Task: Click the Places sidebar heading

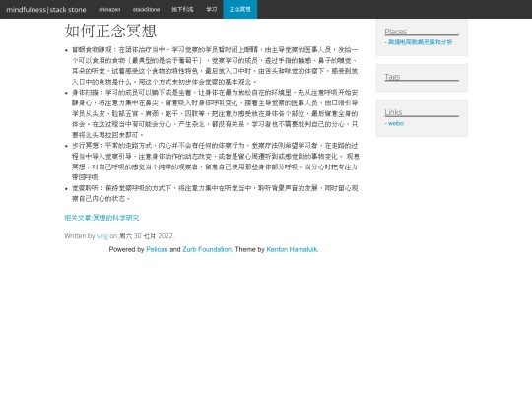Action: 396,32
